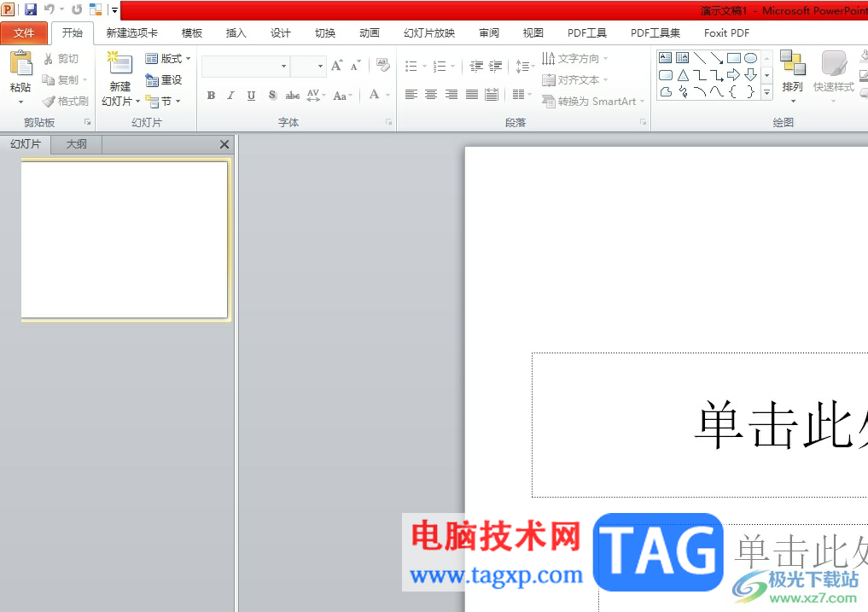Select the right arrow shape
868x612 pixels.
(x=733, y=75)
